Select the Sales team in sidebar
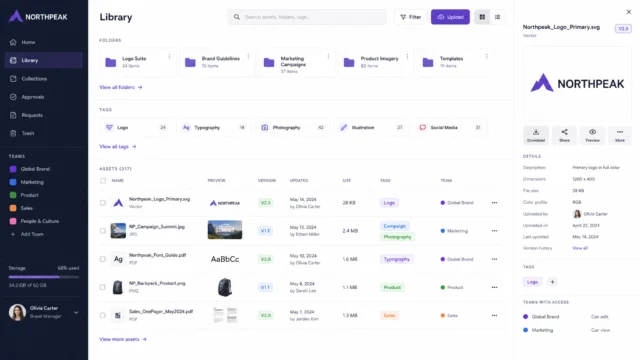This screenshot has height=360, width=640. point(21,208)
